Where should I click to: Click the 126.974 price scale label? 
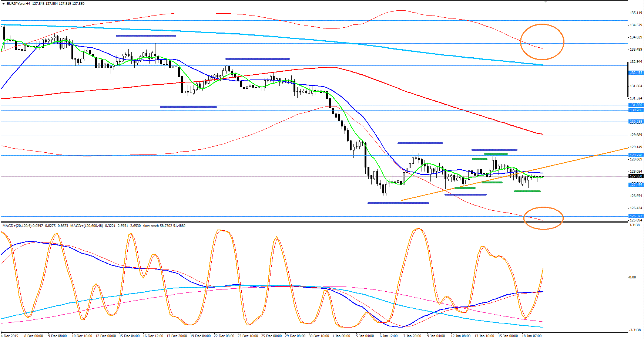click(x=636, y=196)
